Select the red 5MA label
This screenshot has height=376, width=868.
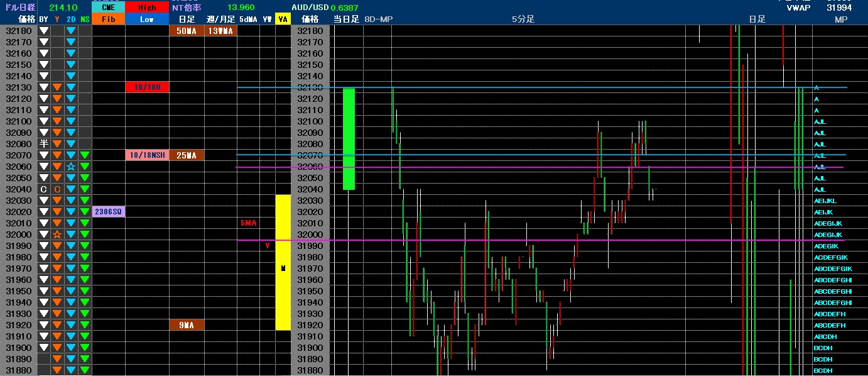pos(248,223)
